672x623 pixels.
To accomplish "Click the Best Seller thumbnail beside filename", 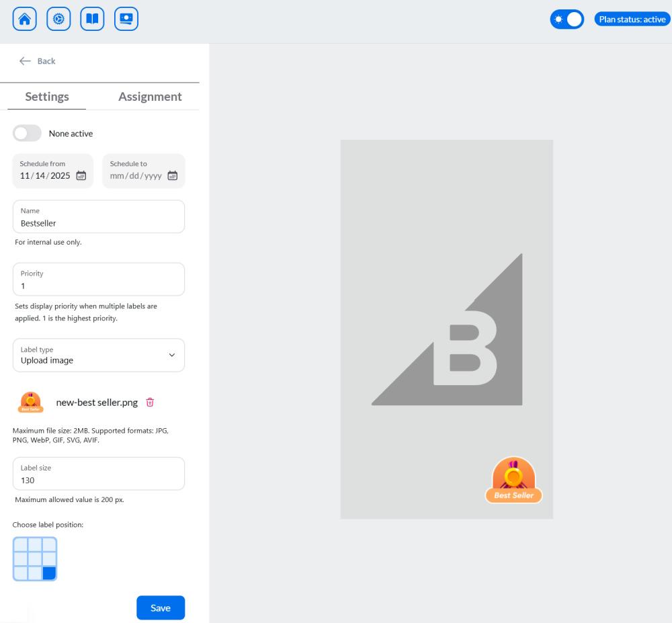I will point(31,402).
